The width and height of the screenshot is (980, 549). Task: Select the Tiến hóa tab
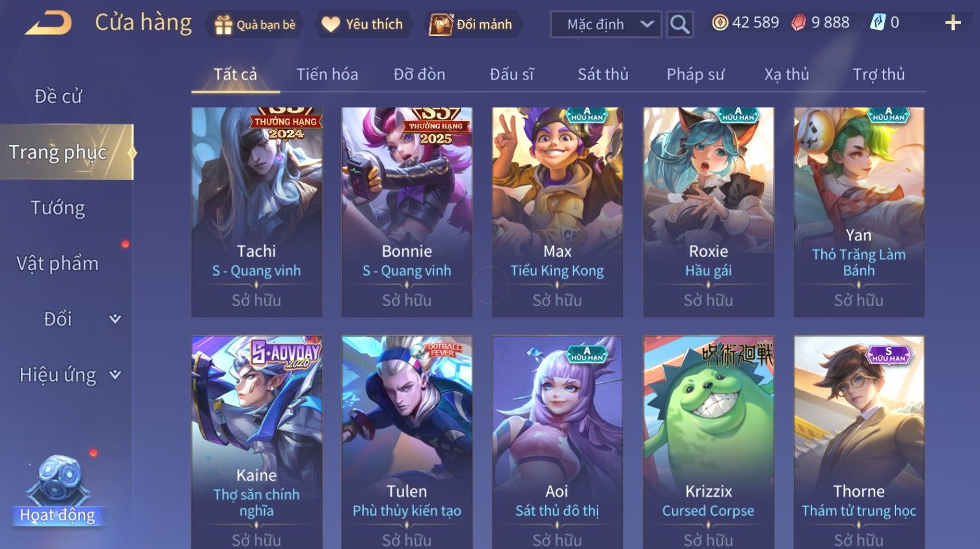327,74
